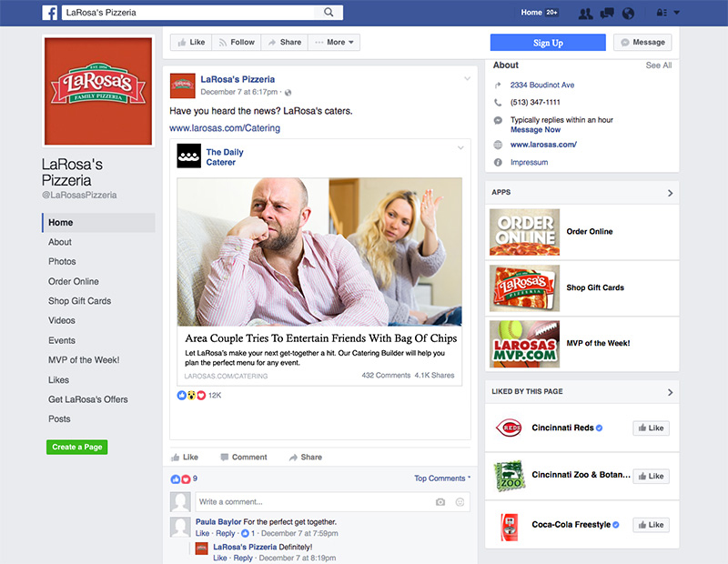Click the Home link in top bar
This screenshot has height=564, width=728.
point(531,13)
